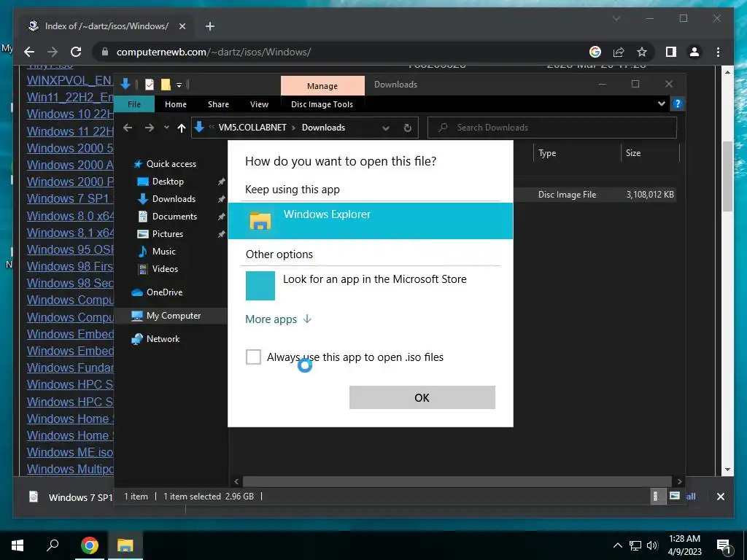The width and height of the screenshot is (747, 560).
Task: Open Desktop in navigation pane
Action: pos(168,182)
